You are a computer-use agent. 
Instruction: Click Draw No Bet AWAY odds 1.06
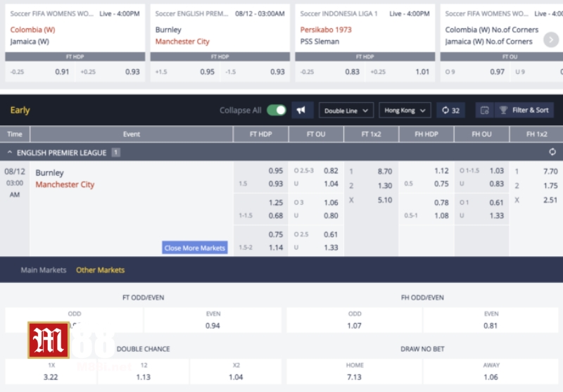pos(491,372)
